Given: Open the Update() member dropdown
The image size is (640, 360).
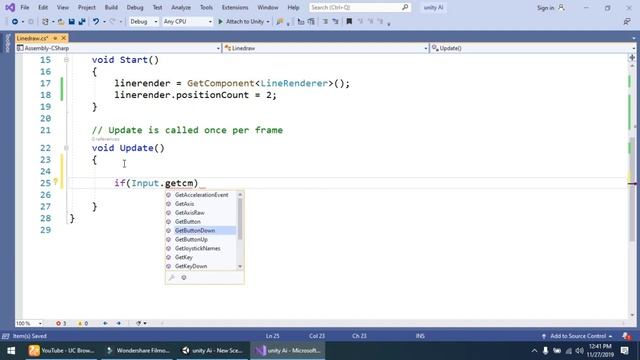Looking at the screenshot, I should pyautogui.click(x=533, y=48).
